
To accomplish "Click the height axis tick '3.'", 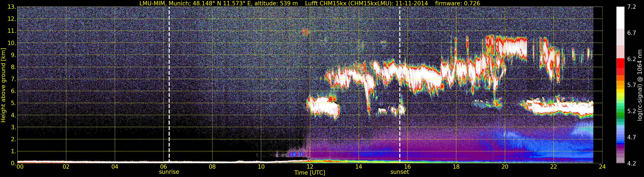I will pyautogui.click(x=13, y=127).
